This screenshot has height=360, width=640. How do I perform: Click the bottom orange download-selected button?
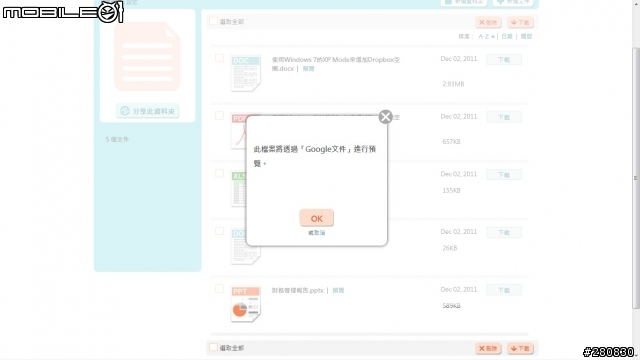coord(520,348)
